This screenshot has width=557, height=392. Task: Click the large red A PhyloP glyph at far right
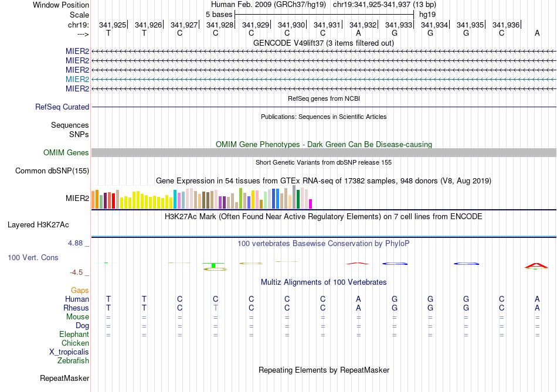536,265
